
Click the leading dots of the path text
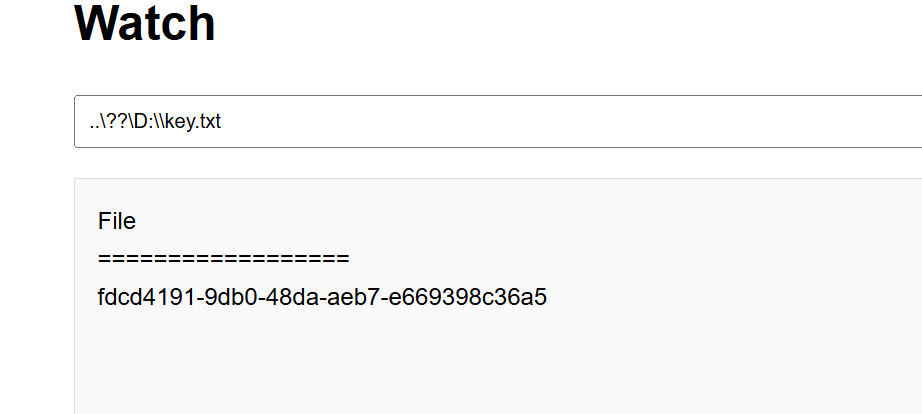click(93, 127)
